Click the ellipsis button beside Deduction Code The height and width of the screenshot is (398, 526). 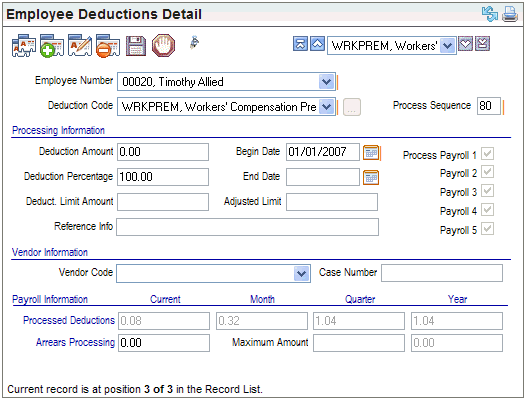(x=352, y=107)
